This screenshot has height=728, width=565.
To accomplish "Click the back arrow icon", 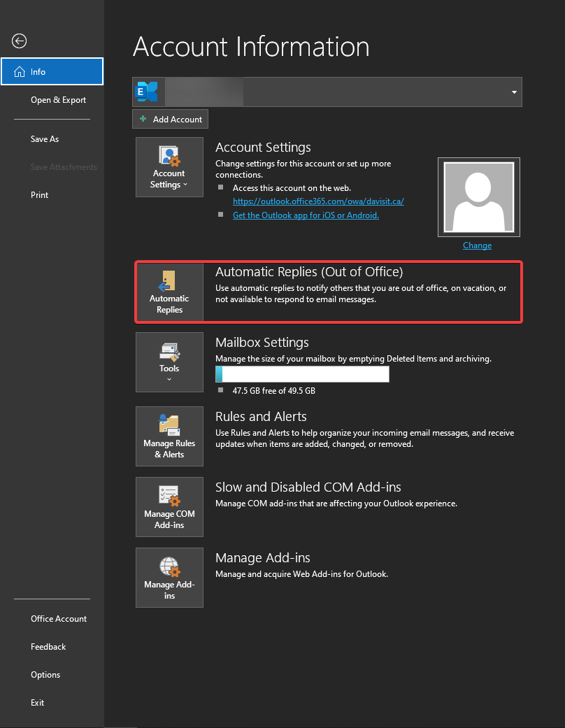I will click(x=20, y=41).
